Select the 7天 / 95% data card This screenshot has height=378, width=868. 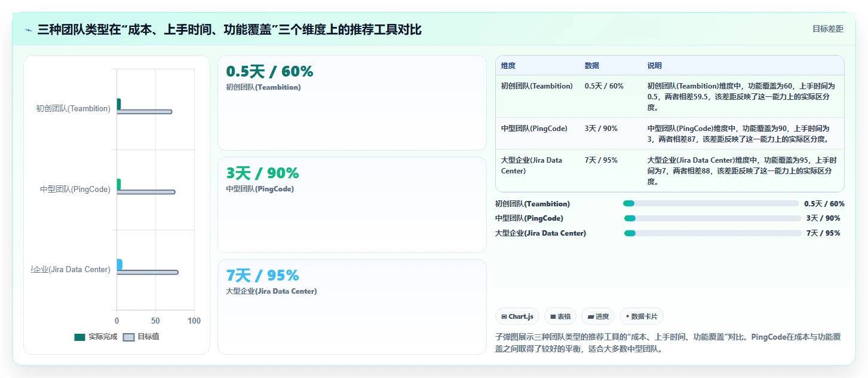(352, 307)
